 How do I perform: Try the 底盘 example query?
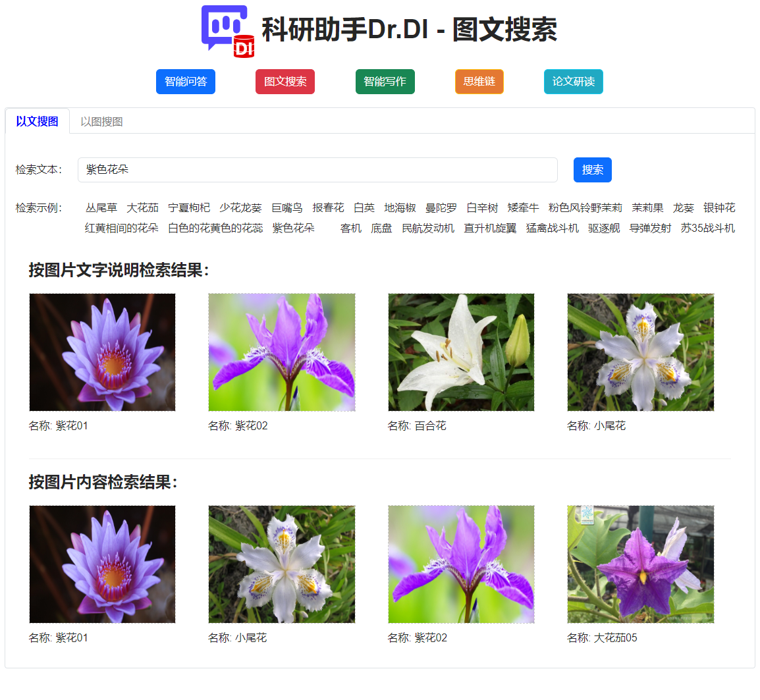tap(381, 228)
